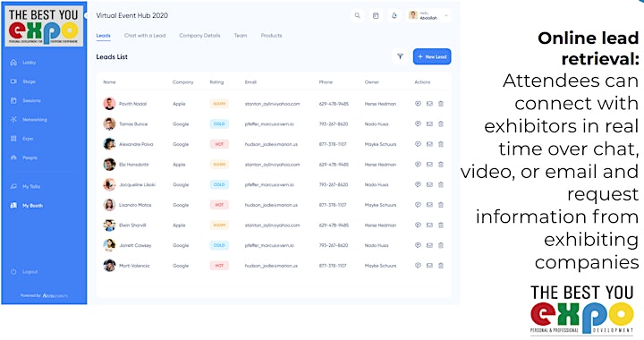
Task: Collapse the sidebar using edge toggle
Action: (86, 15)
